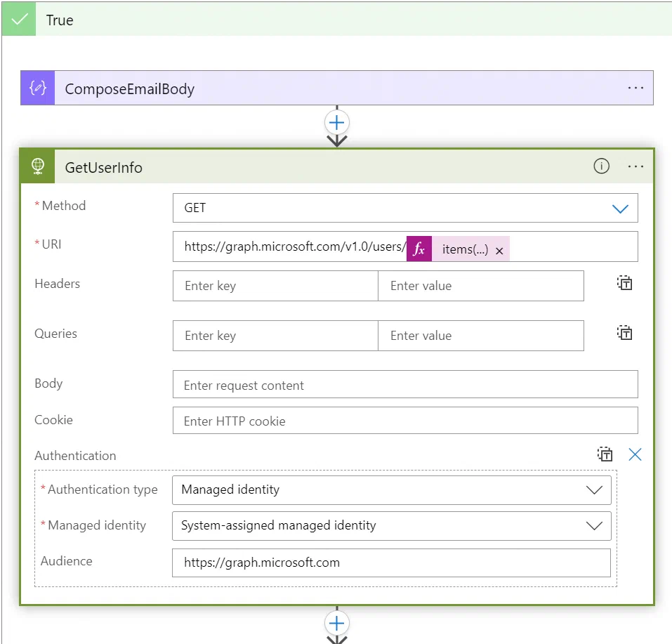Click the Audience label
The height and width of the screenshot is (644, 672).
click(67, 561)
